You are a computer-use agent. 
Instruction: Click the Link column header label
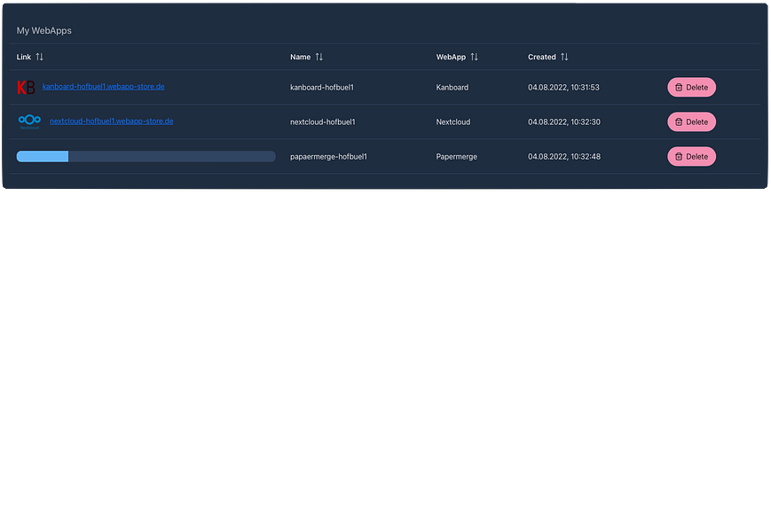[24, 57]
